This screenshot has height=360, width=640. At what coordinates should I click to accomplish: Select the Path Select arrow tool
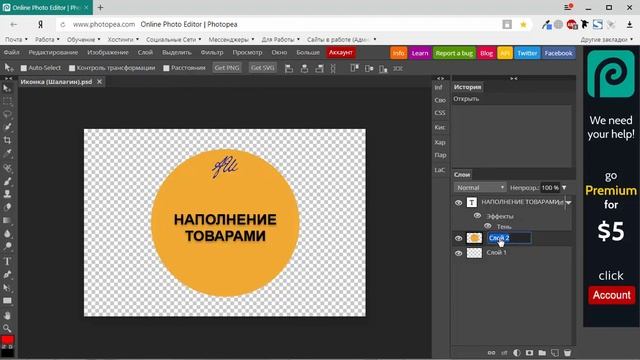point(7,288)
